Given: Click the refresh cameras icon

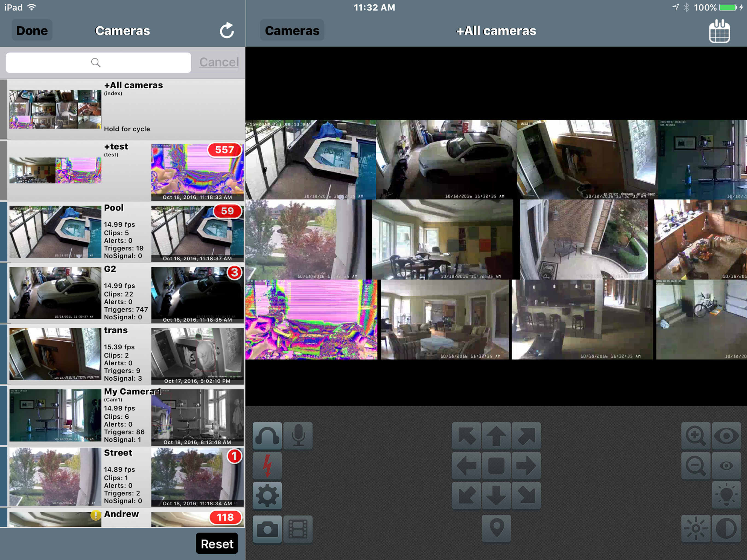Looking at the screenshot, I should pyautogui.click(x=227, y=31).
